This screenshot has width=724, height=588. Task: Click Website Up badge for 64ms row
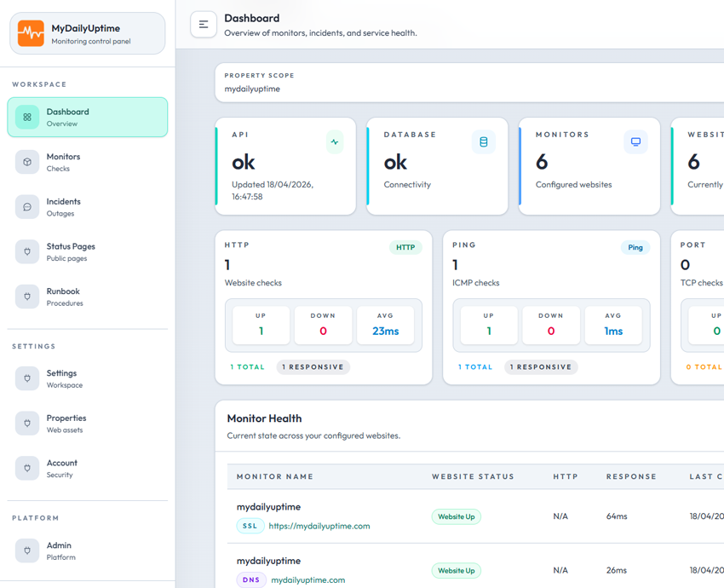pyautogui.click(x=457, y=516)
